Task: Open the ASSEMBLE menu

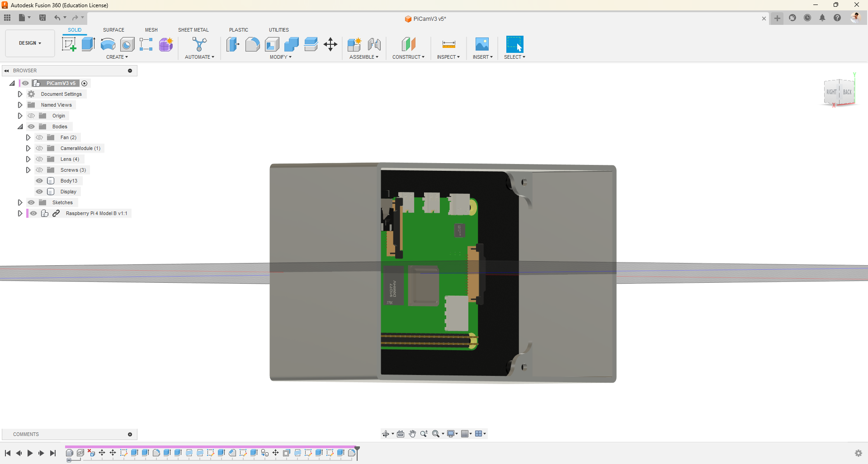Action: click(x=364, y=57)
